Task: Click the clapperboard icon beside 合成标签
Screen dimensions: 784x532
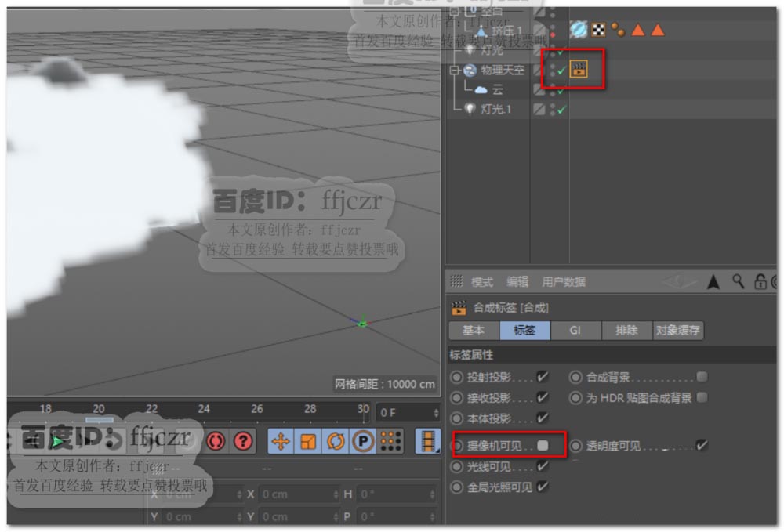Action: click(x=459, y=308)
